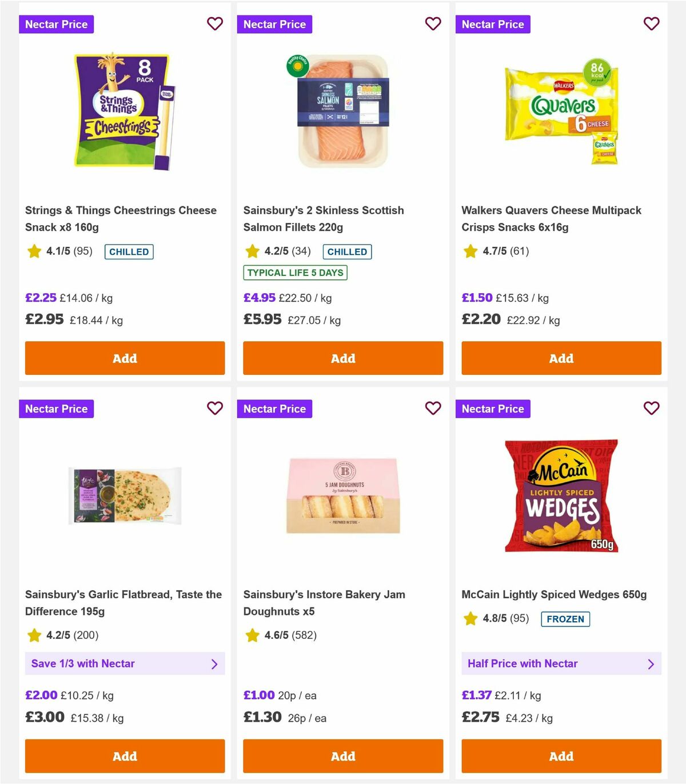Click the star icon beside McCain Wedges rating

click(x=470, y=618)
